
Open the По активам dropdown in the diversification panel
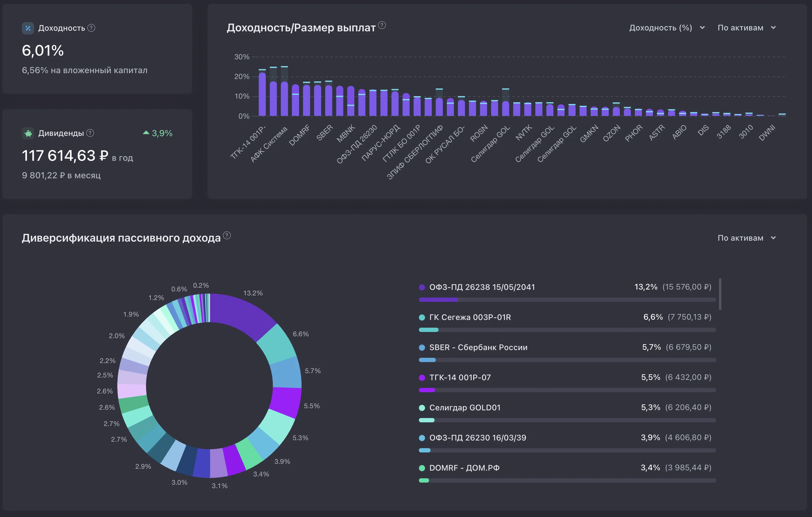[747, 238]
